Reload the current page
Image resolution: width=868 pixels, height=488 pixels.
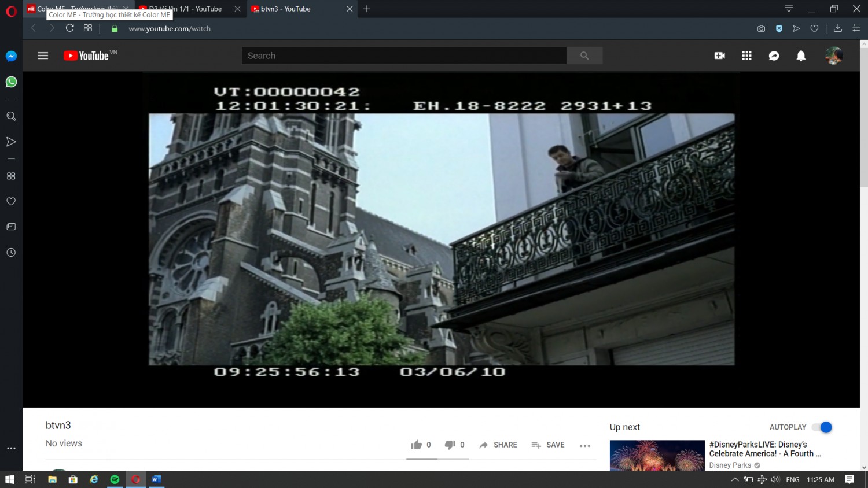69,28
